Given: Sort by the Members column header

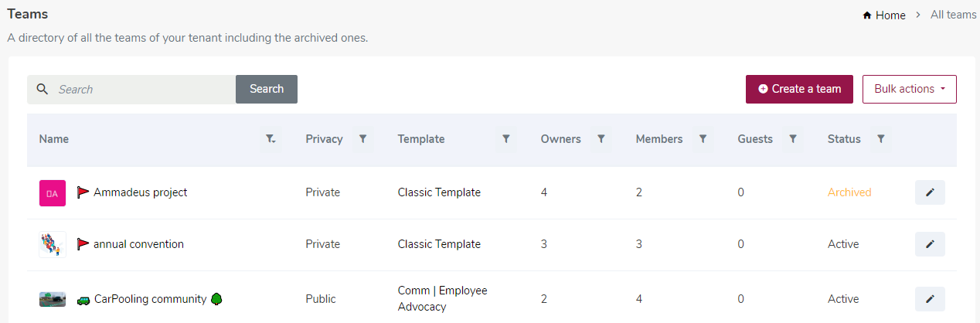Looking at the screenshot, I should pyautogui.click(x=659, y=139).
